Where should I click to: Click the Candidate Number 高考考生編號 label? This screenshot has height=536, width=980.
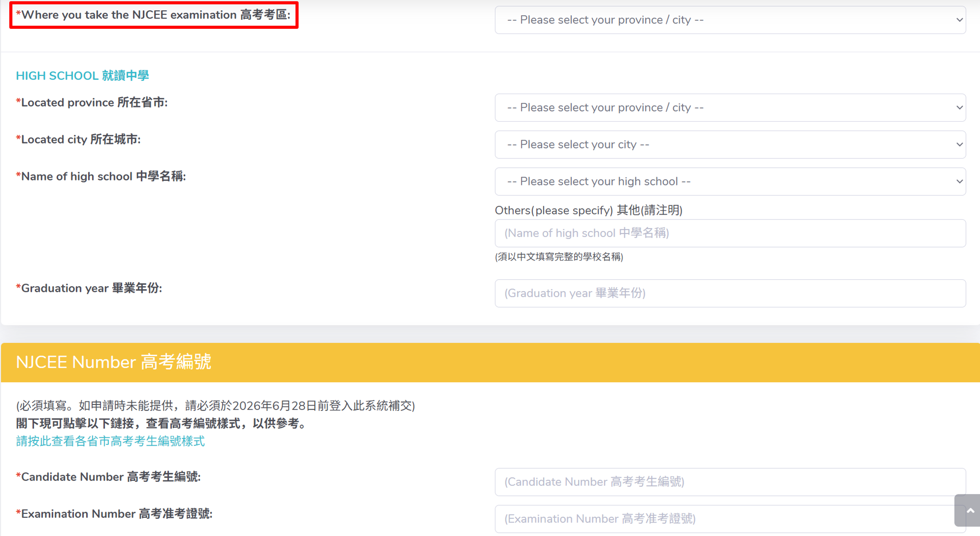pyautogui.click(x=108, y=477)
